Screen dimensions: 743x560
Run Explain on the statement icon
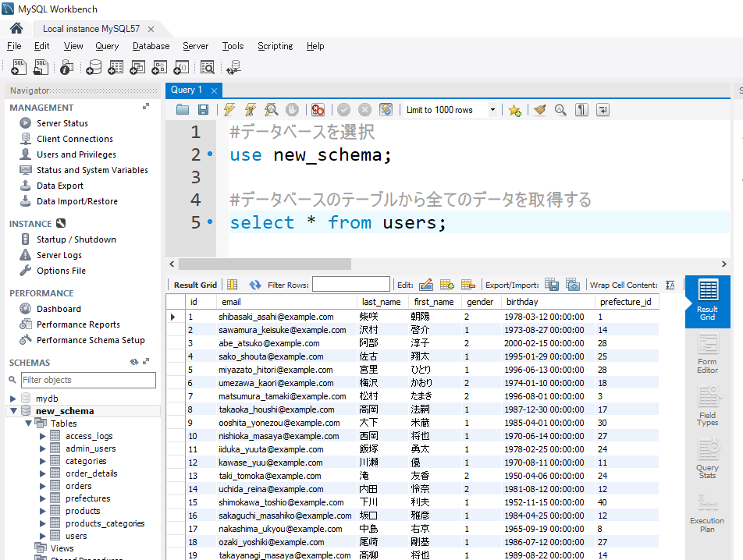point(272,110)
